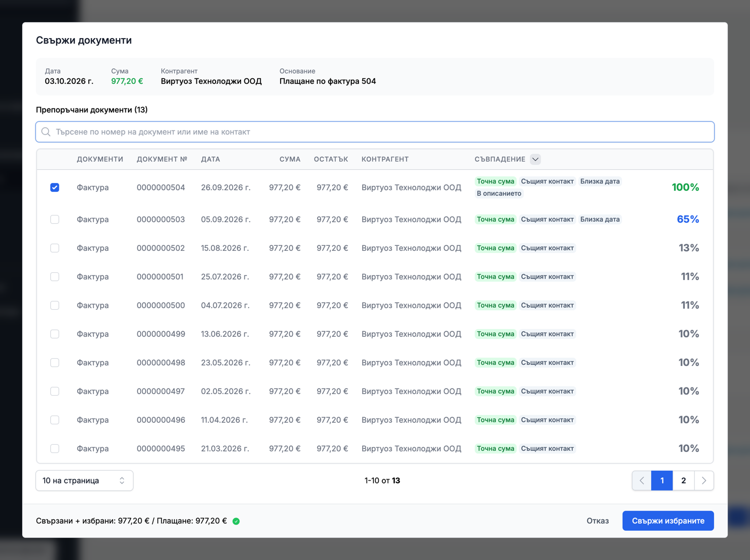Click the 100% match score
Image resolution: width=750 pixels, height=560 pixels.
tap(685, 187)
